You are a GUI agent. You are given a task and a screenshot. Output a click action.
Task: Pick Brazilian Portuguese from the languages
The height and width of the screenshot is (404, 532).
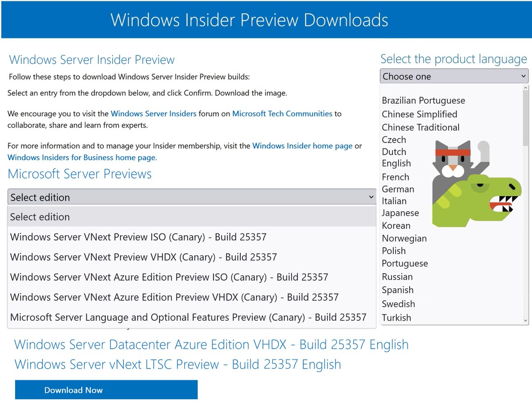pyautogui.click(x=423, y=100)
